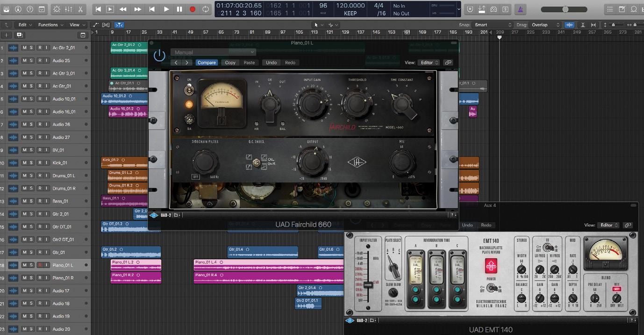Click the Compare button in Fairchild plugin
The height and width of the screenshot is (335, 644).
207,63
